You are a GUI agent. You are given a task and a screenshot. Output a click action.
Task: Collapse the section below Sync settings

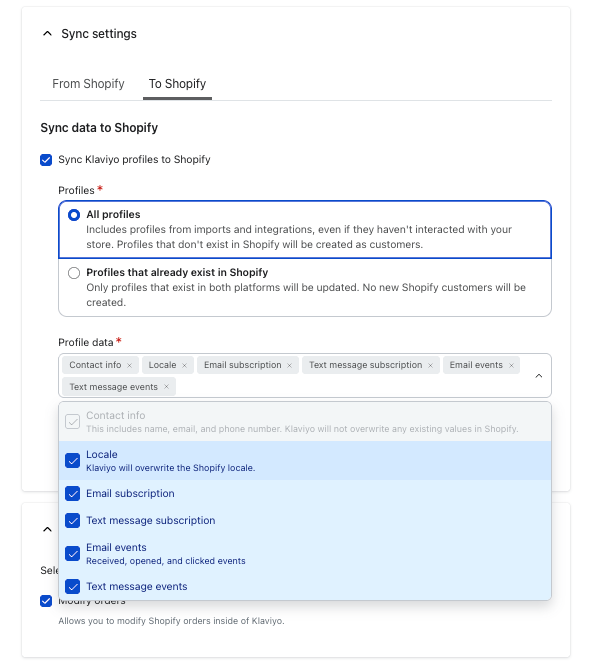tap(47, 529)
